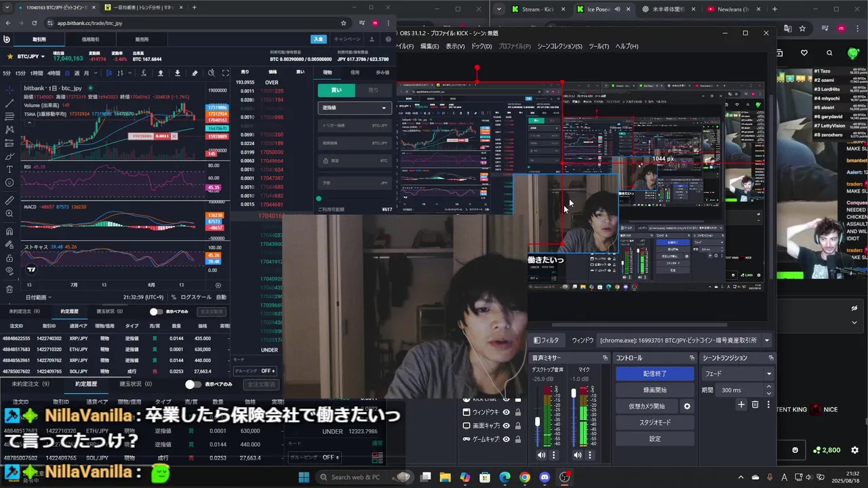
Task: Click the desktop audio volume slider handle
Action: point(538,422)
